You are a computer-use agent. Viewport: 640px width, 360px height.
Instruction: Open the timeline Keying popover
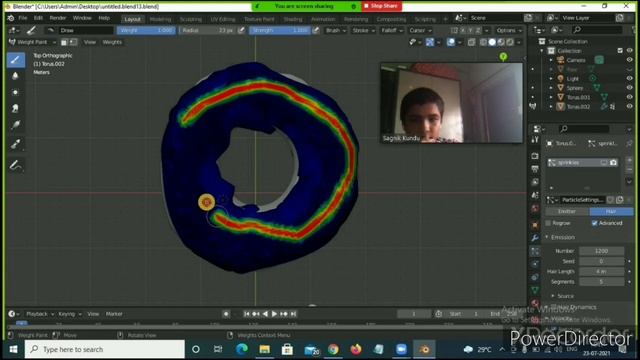pos(70,314)
